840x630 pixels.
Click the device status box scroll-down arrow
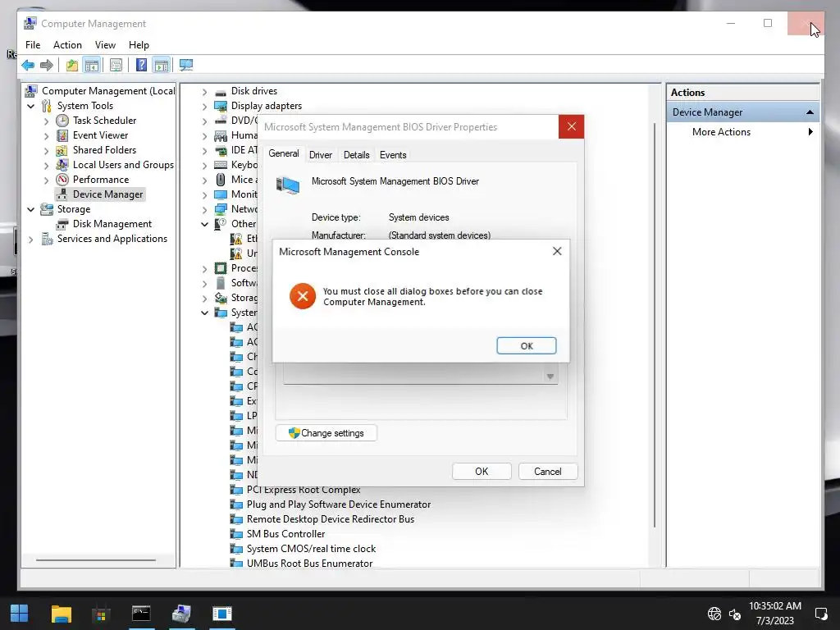(x=550, y=377)
